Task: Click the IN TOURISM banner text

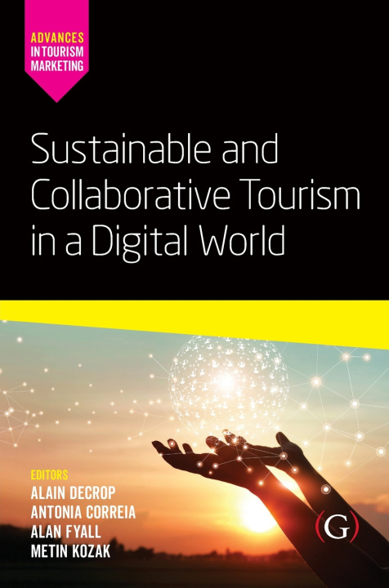Action: [57, 51]
